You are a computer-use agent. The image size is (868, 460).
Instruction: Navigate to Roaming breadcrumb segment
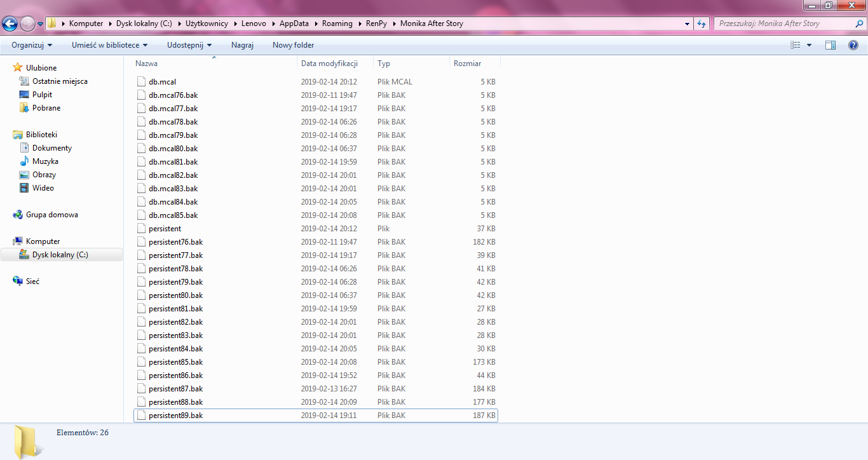(x=337, y=24)
